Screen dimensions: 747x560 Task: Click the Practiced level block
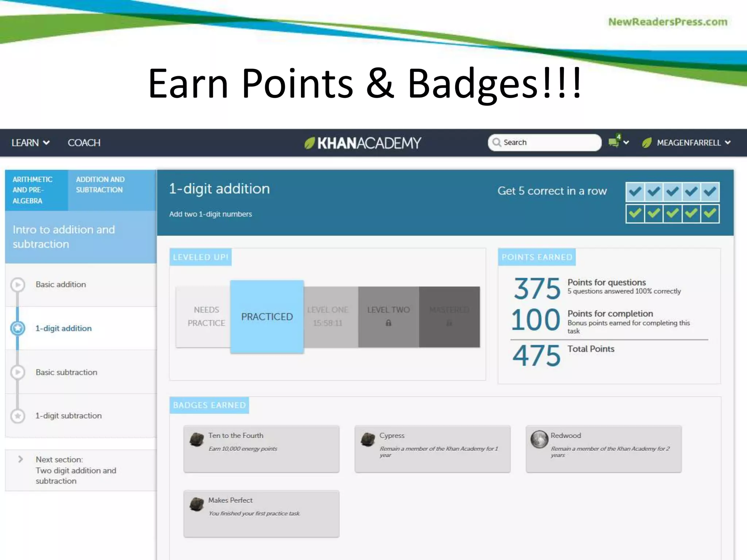pos(267,316)
